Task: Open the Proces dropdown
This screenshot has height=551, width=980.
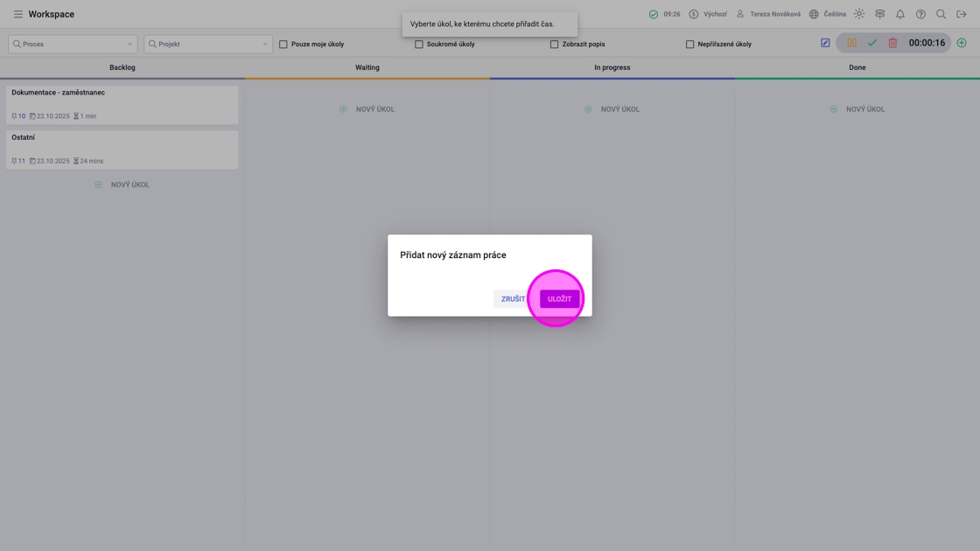Action: (x=73, y=44)
